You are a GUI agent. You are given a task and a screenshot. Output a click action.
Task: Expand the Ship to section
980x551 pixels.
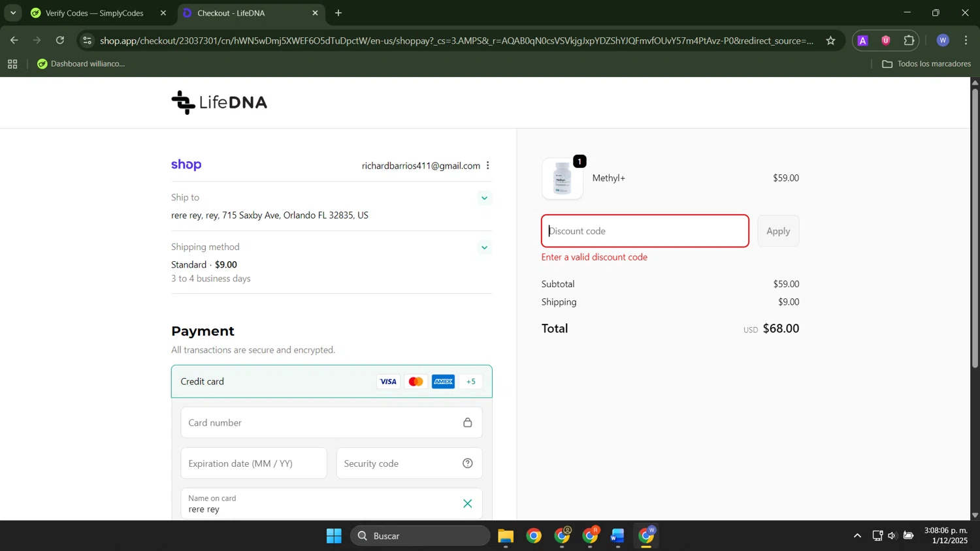pos(484,198)
